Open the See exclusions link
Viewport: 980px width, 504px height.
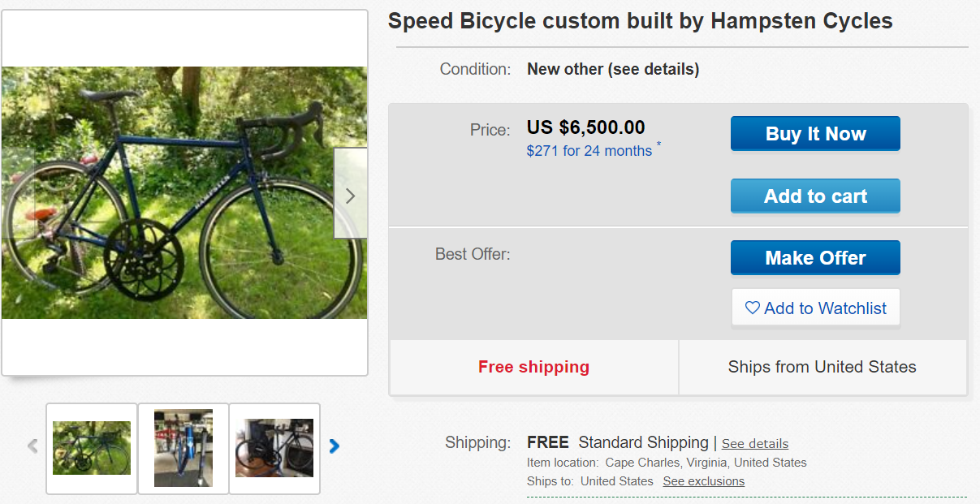pyautogui.click(x=703, y=481)
